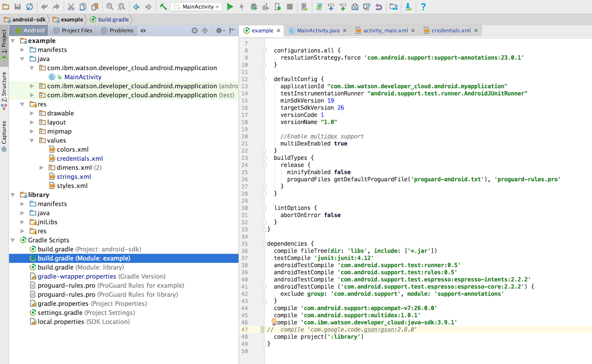Viewport: 592px width, 364px height.
Task: Expand the drawable folder
Action: pos(32,113)
